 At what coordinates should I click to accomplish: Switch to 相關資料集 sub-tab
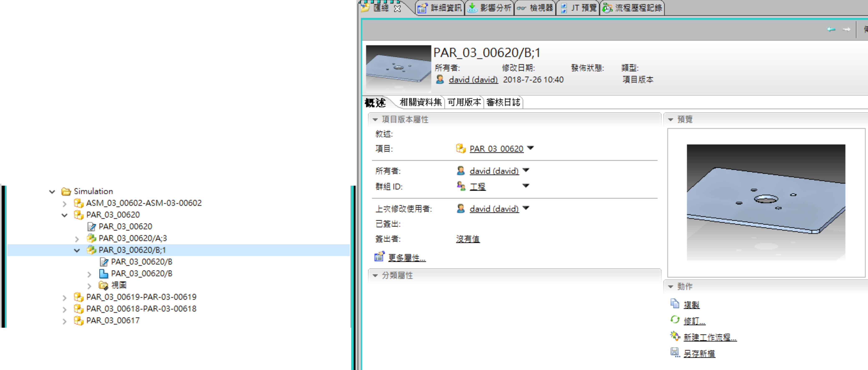(x=420, y=102)
